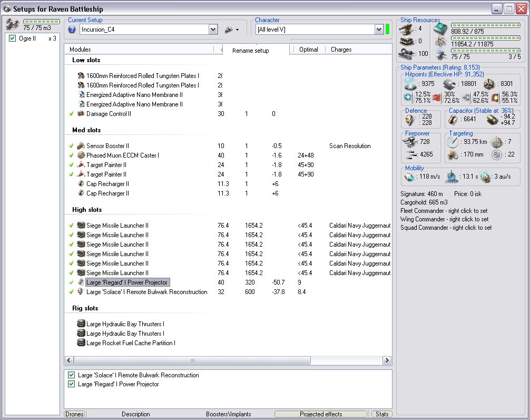Click the hull hitpoints icon showing 8301
The width and height of the screenshot is (530, 420).
(489, 84)
